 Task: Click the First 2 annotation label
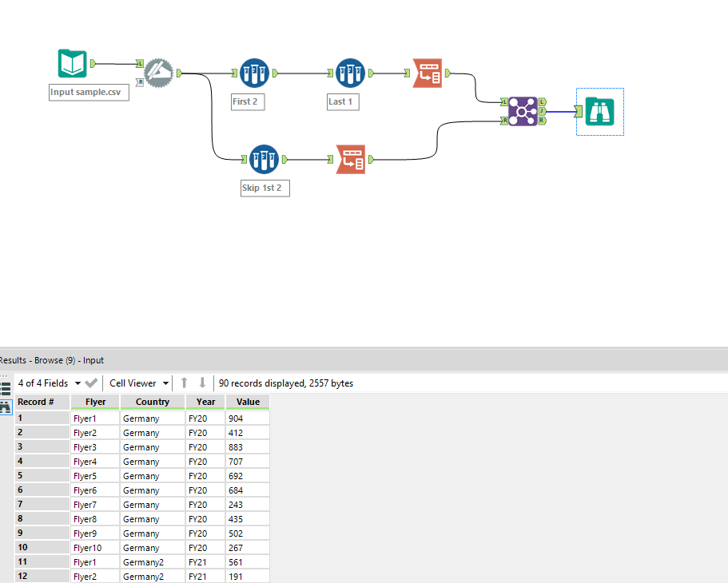click(x=248, y=101)
